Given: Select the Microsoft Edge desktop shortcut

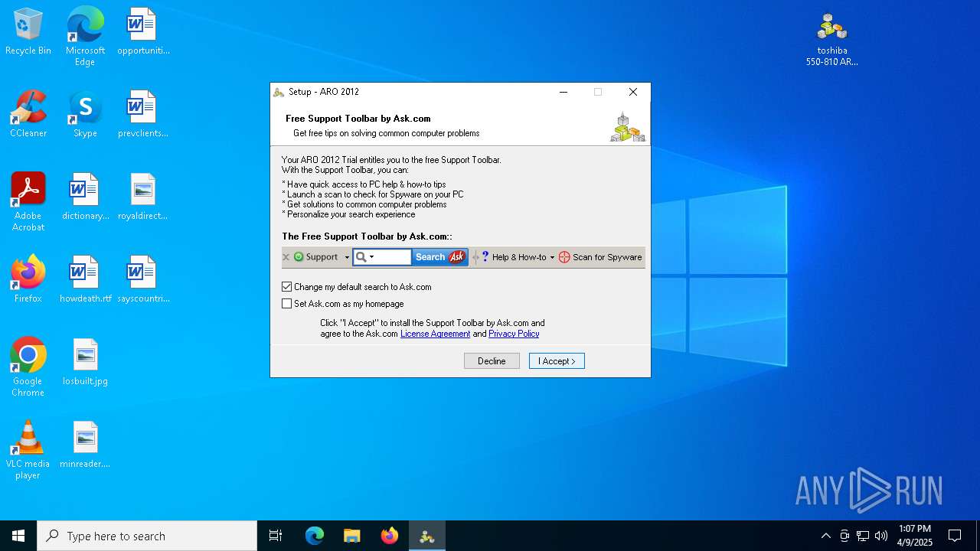Looking at the screenshot, I should [85, 37].
